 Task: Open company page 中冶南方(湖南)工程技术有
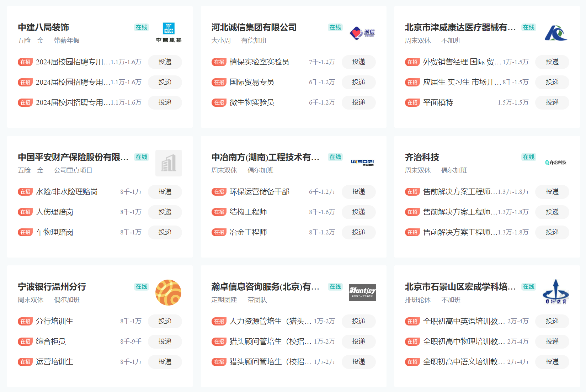(265, 157)
